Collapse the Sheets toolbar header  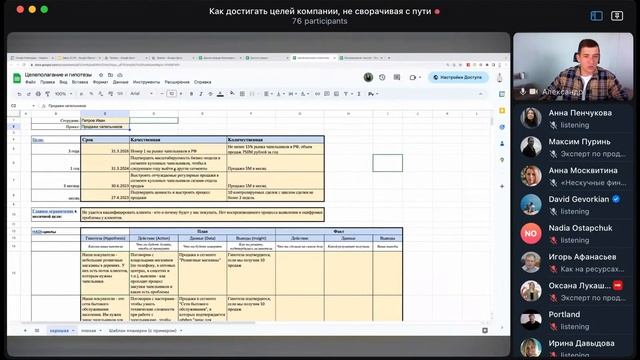tap(480, 94)
